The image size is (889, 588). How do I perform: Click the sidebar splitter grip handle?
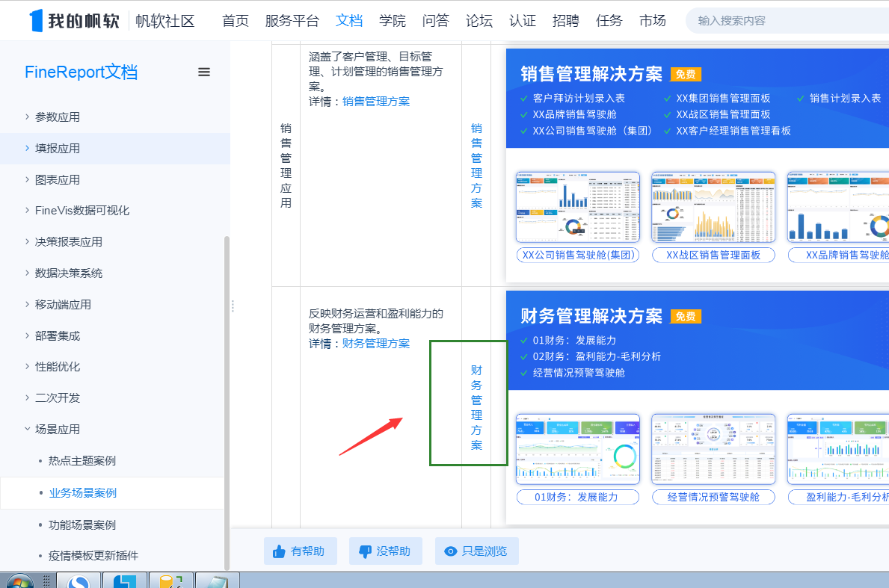tap(233, 306)
